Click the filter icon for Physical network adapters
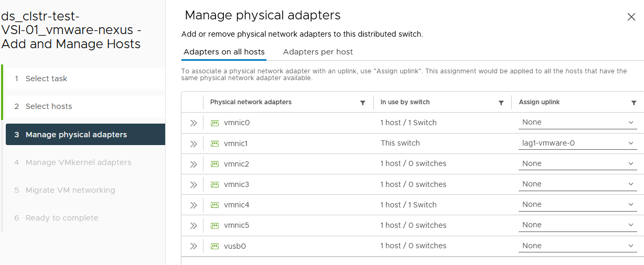This screenshot has height=265, width=644. (x=362, y=103)
